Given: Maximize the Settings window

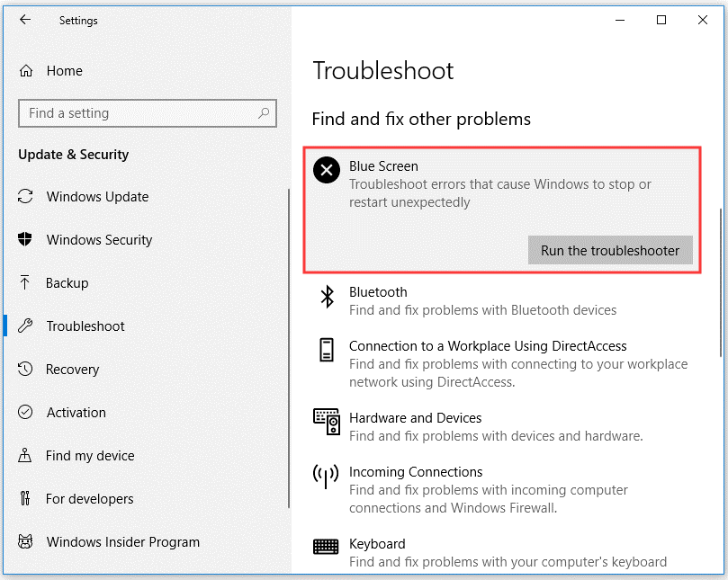Looking at the screenshot, I should tap(661, 20).
